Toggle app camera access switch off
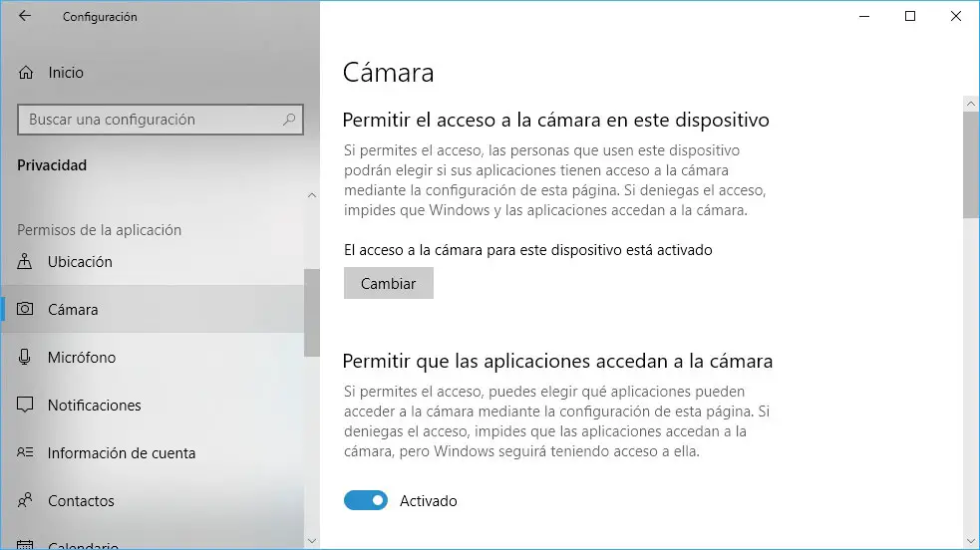980x550 pixels. 366,501
